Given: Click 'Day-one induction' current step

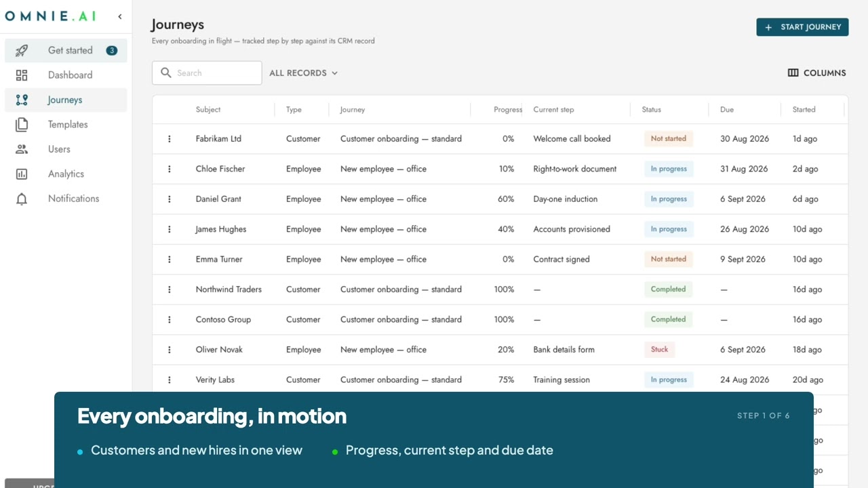Looking at the screenshot, I should click(566, 199).
